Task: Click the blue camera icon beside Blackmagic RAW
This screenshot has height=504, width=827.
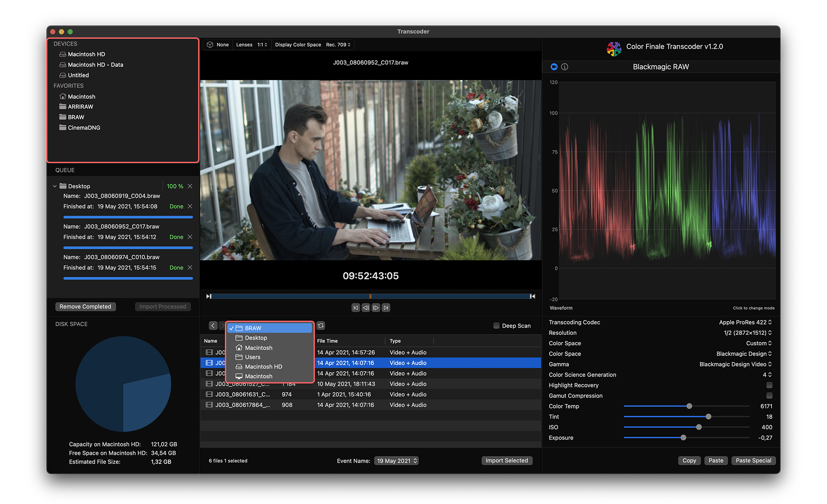Action: [554, 67]
